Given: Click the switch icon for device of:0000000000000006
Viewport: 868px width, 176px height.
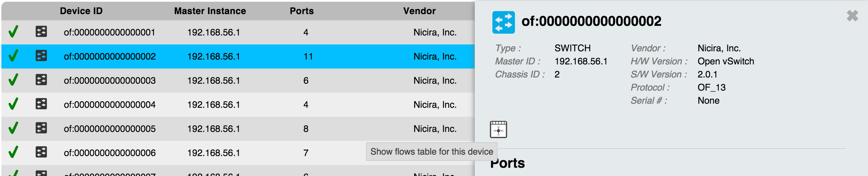Looking at the screenshot, I should coord(41,152).
